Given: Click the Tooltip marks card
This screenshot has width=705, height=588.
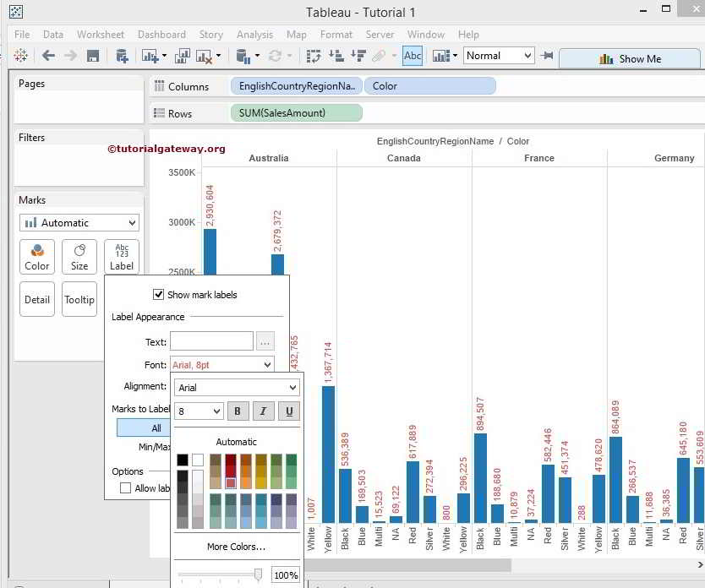Looking at the screenshot, I should 79,299.
